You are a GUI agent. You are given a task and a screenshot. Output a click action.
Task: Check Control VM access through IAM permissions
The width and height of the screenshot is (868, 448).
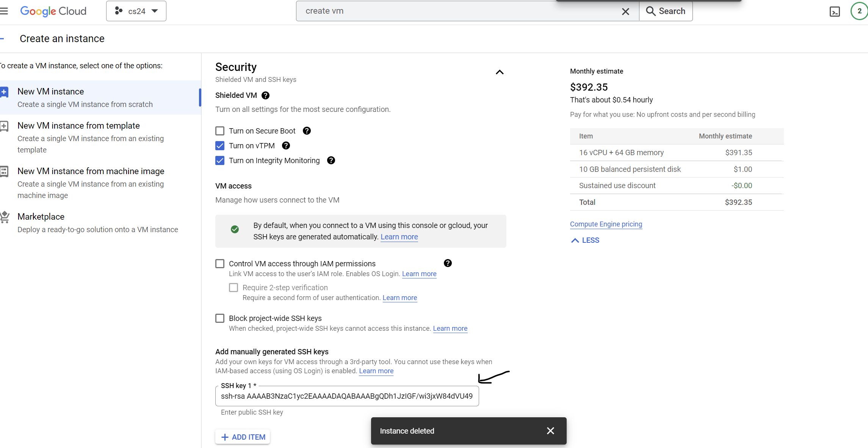coord(220,264)
